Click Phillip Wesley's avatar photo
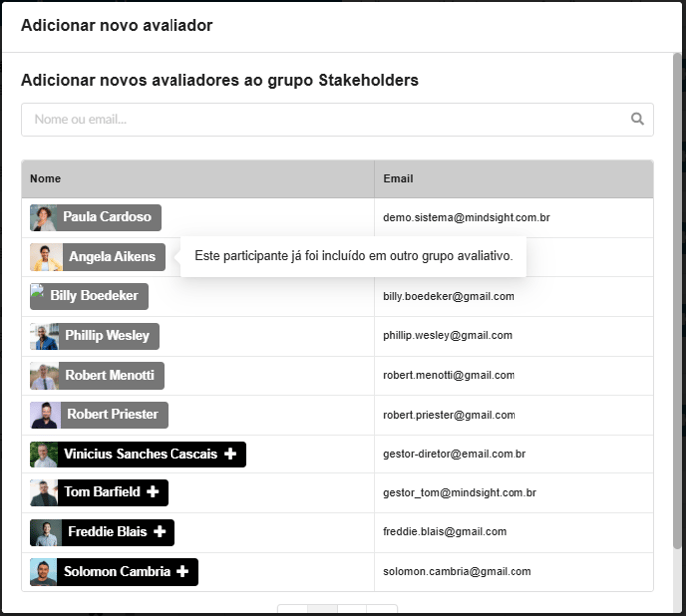 tap(44, 336)
